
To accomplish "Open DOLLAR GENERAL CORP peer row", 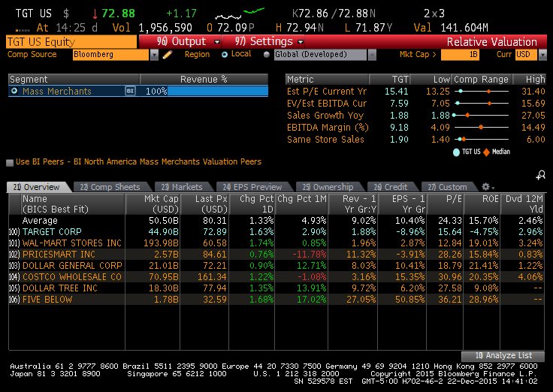I will 72,265.
